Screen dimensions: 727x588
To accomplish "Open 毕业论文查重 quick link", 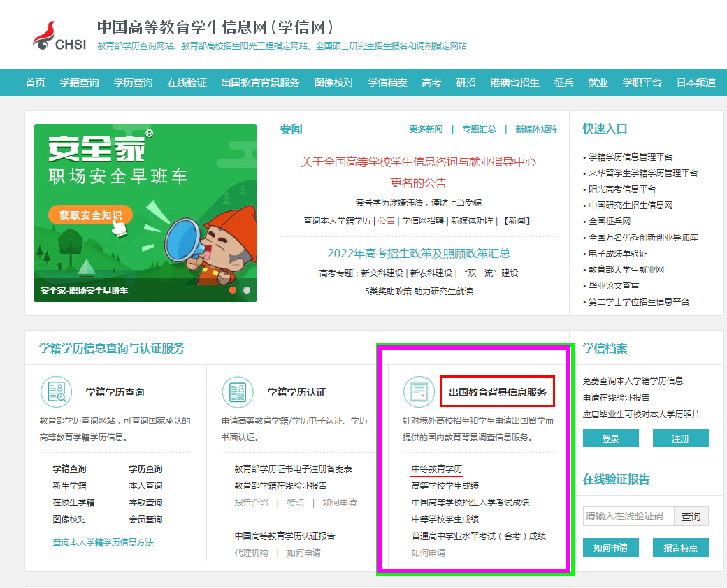I will click(614, 286).
